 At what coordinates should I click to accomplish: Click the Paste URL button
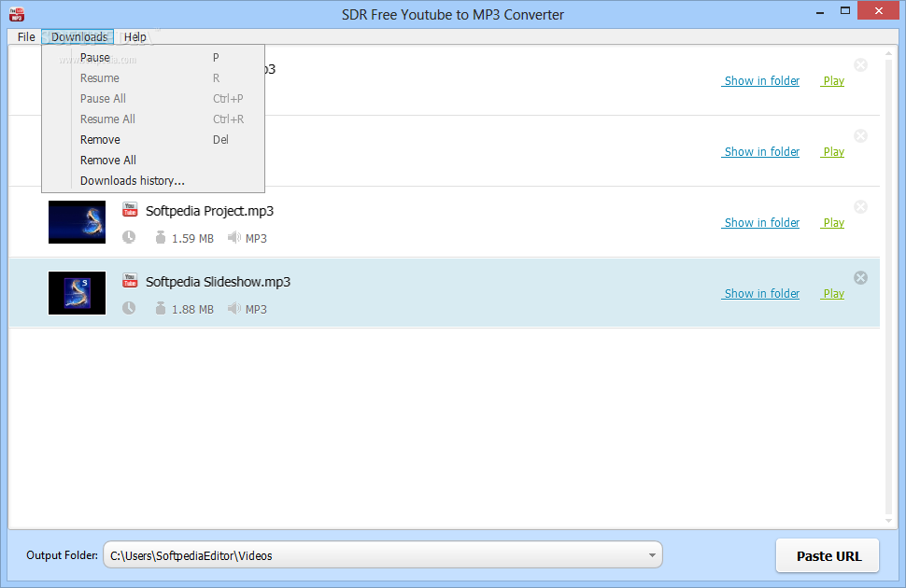828,555
